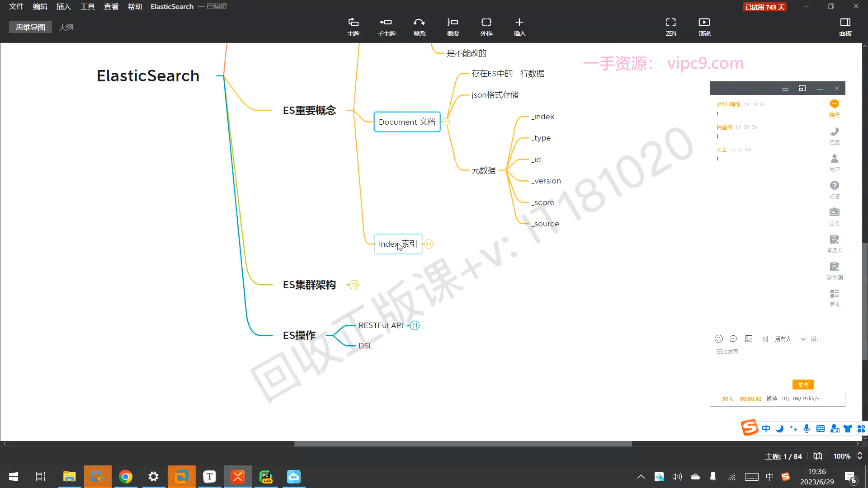Apply the 外框 boundary tool
The height and width of the screenshot is (488, 868).
pyautogui.click(x=486, y=27)
